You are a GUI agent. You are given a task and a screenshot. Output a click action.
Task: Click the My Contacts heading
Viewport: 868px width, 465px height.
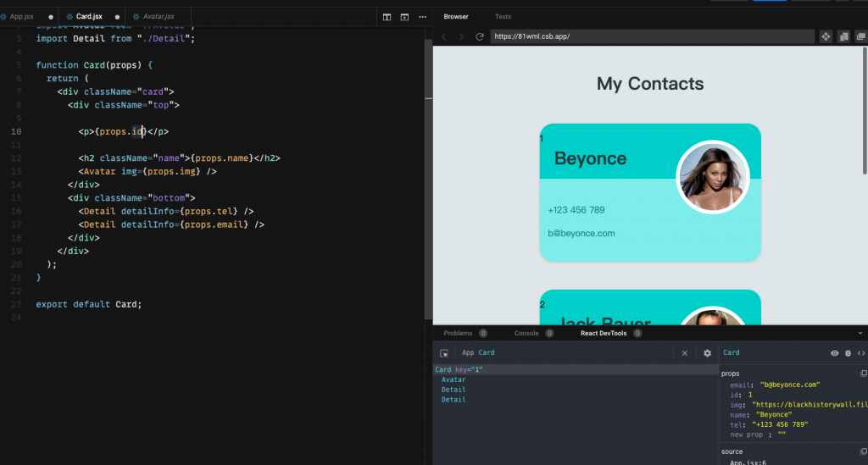click(x=650, y=84)
